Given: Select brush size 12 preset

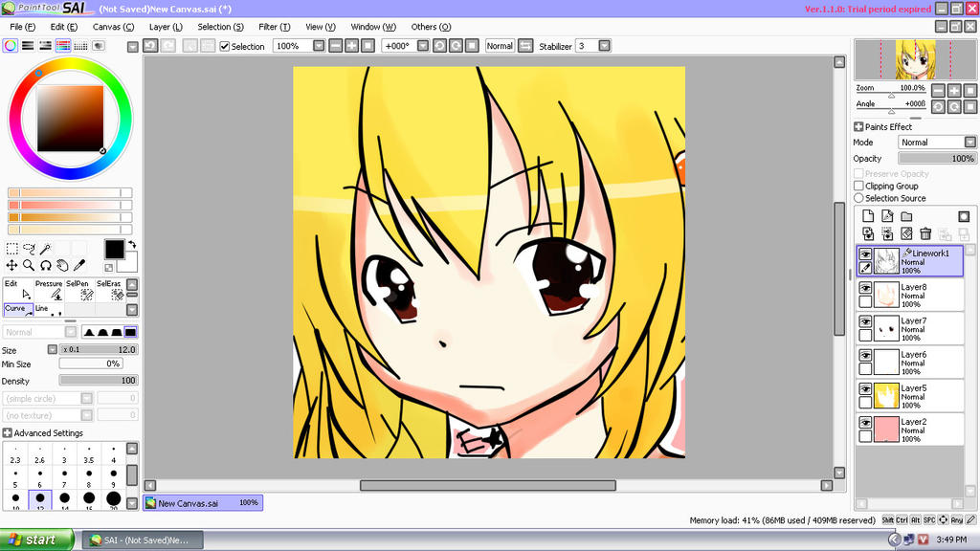Looking at the screenshot, I should (40, 499).
